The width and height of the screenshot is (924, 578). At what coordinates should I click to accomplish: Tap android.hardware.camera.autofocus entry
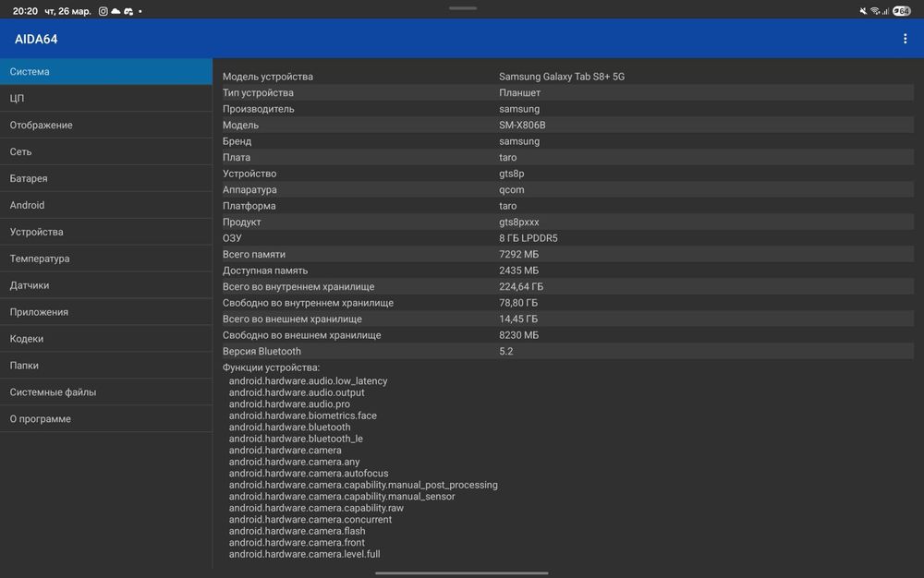[309, 474]
